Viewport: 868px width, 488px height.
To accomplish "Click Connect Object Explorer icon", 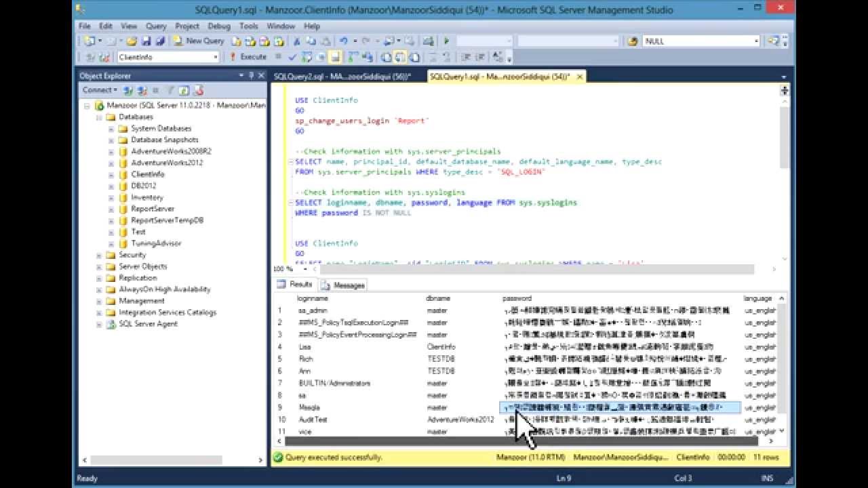I will point(129,89).
